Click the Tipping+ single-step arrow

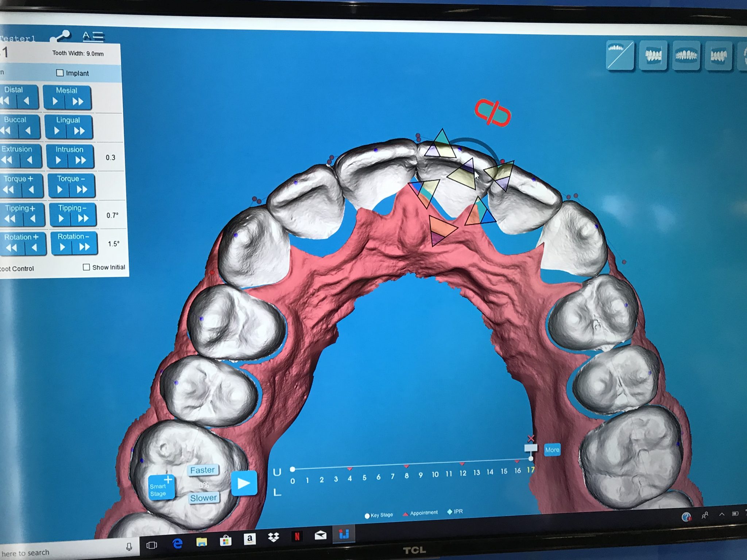pyautogui.click(x=32, y=219)
